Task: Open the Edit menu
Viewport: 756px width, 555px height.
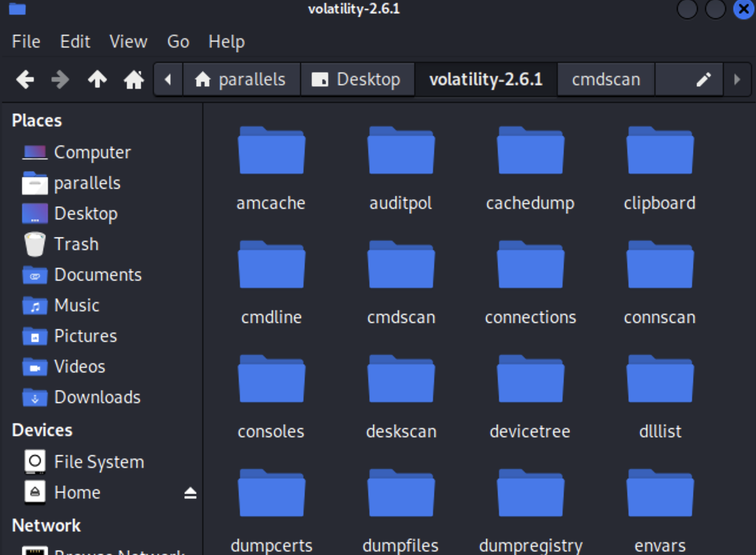Action: [x=75, y=42]
